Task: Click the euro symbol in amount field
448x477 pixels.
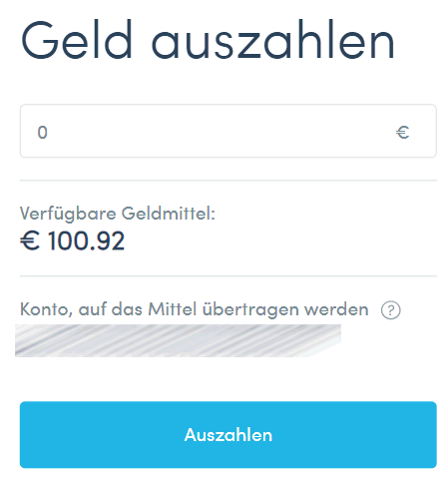Action: pyautogui.click(x=402, y=132)
